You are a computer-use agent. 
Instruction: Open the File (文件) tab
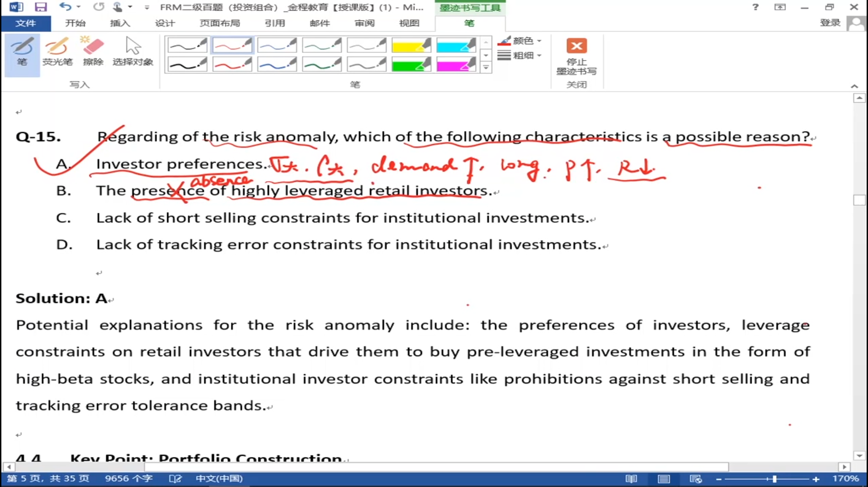26,23
